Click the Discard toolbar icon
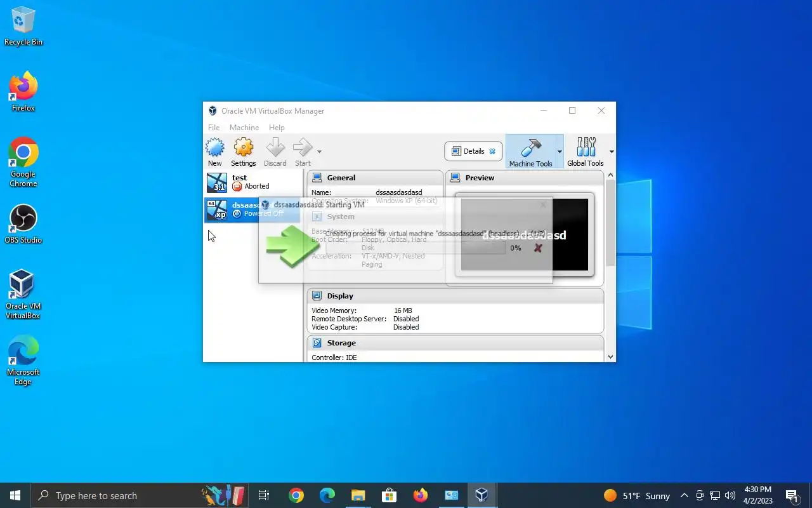Image resolution: width=812 pixels, height=508 pixels. pyautogui.click(x=275, y=152)
